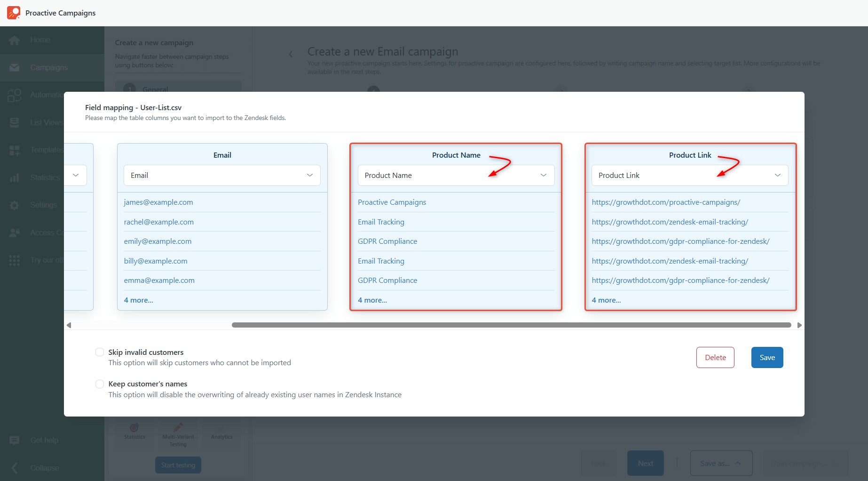Screen dimensions: 868x481
Task: Open Home from the sidebar icon
Action: [15, 40]
